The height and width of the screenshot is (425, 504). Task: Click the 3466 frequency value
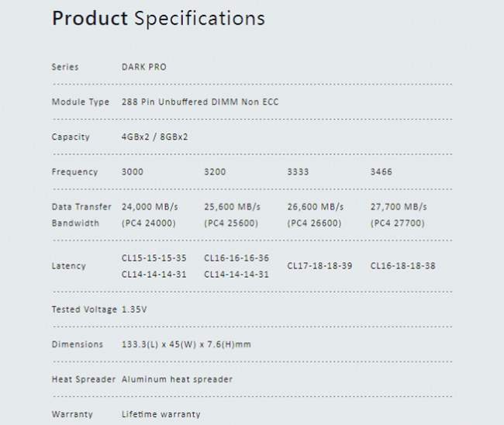pos(381,172)
